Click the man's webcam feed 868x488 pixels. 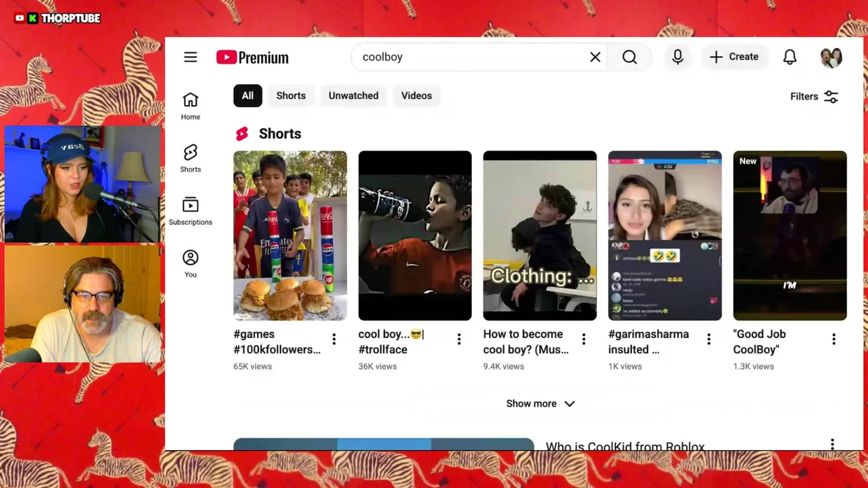83,304
